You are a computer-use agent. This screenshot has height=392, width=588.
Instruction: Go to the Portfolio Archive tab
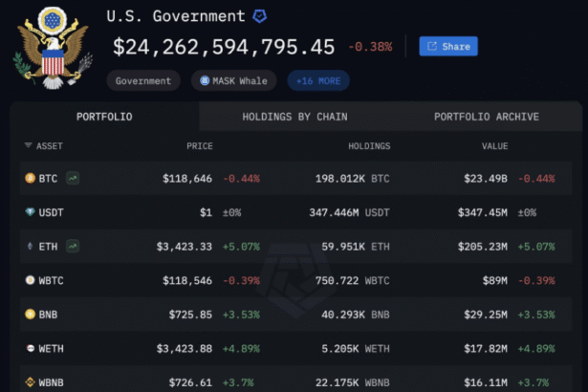coord(486,117)
